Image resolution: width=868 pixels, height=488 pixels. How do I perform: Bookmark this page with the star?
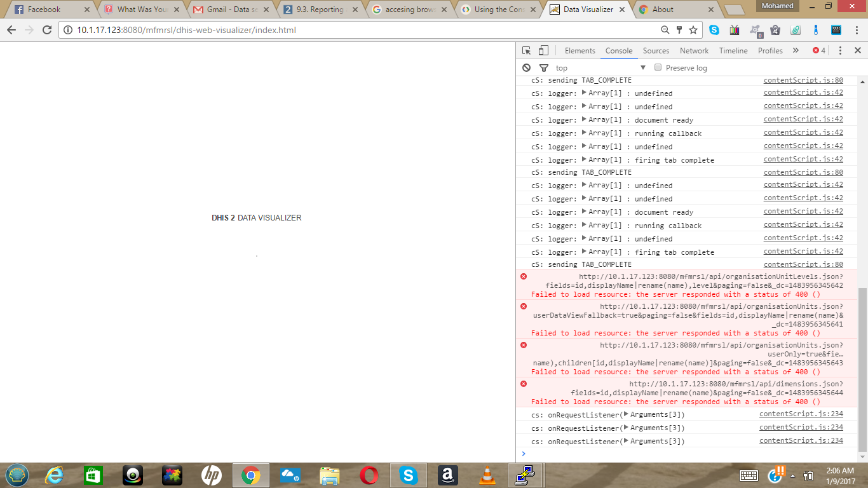pos(693,30)
